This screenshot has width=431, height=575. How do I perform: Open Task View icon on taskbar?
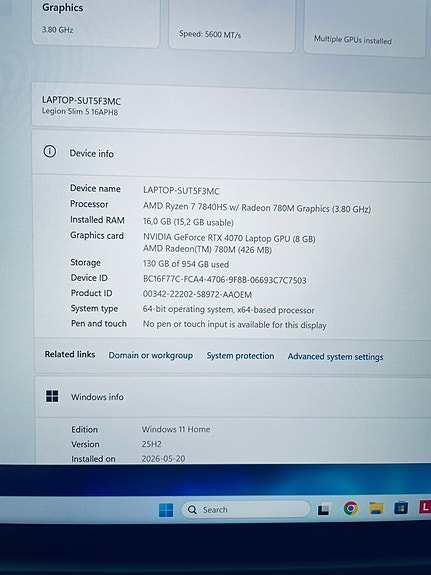pyautogui.click(x=325, y=509)
